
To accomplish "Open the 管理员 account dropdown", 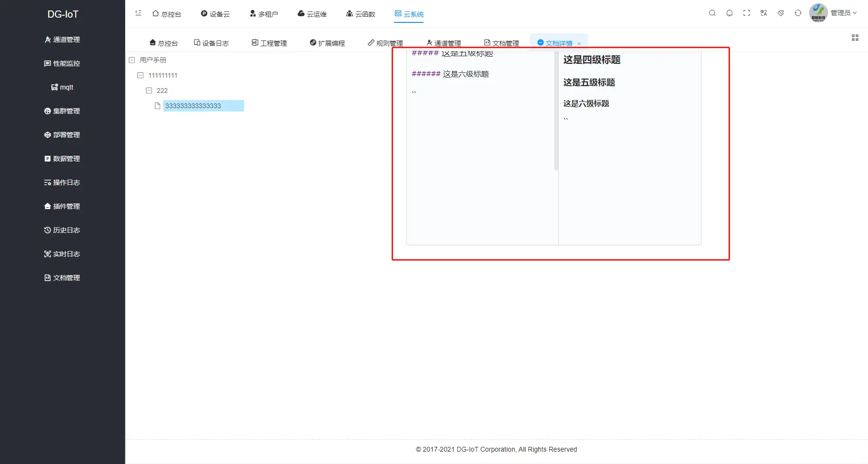I will coord(841,13).
